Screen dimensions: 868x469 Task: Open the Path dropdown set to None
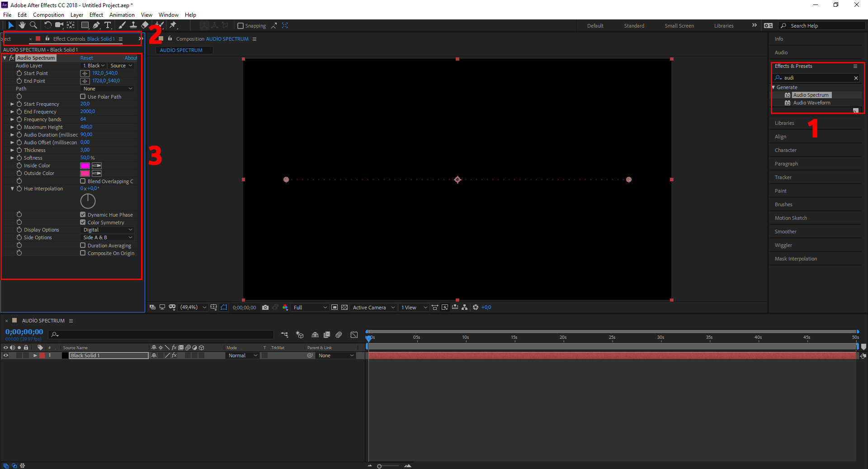pyautogui.click(x=108, y=89)
